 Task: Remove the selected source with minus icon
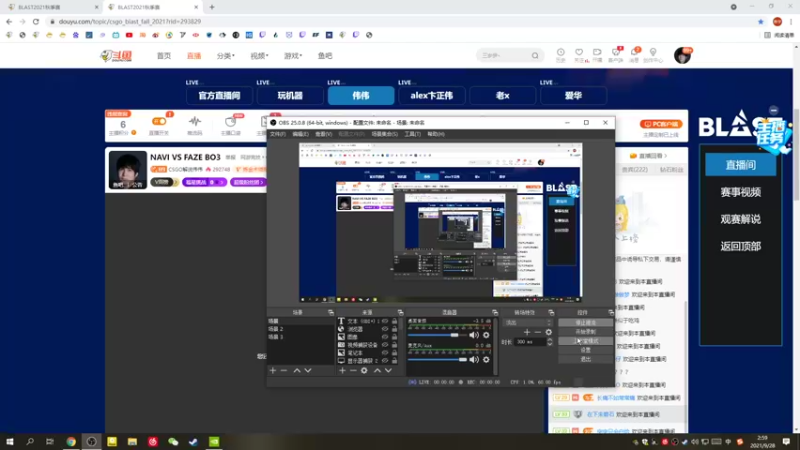pyautogui.click(x=353, y=370)
